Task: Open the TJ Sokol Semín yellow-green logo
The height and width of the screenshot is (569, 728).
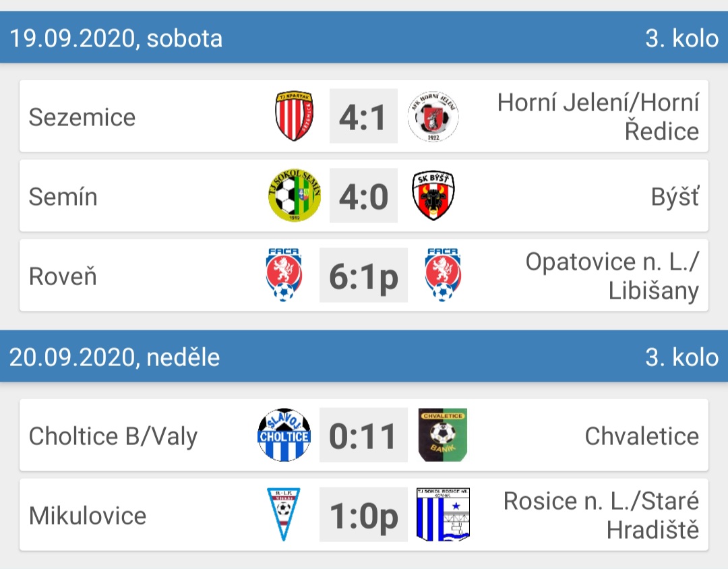Action: [295, 196]
